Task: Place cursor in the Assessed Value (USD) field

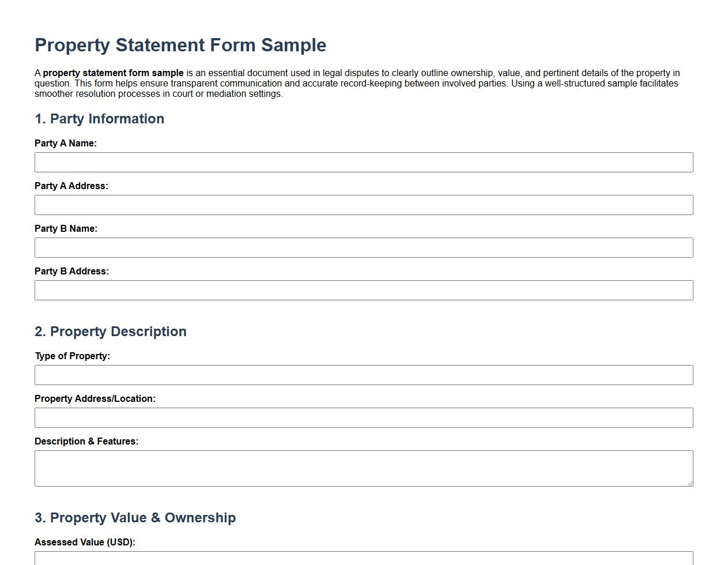Action: coord(364,560)
